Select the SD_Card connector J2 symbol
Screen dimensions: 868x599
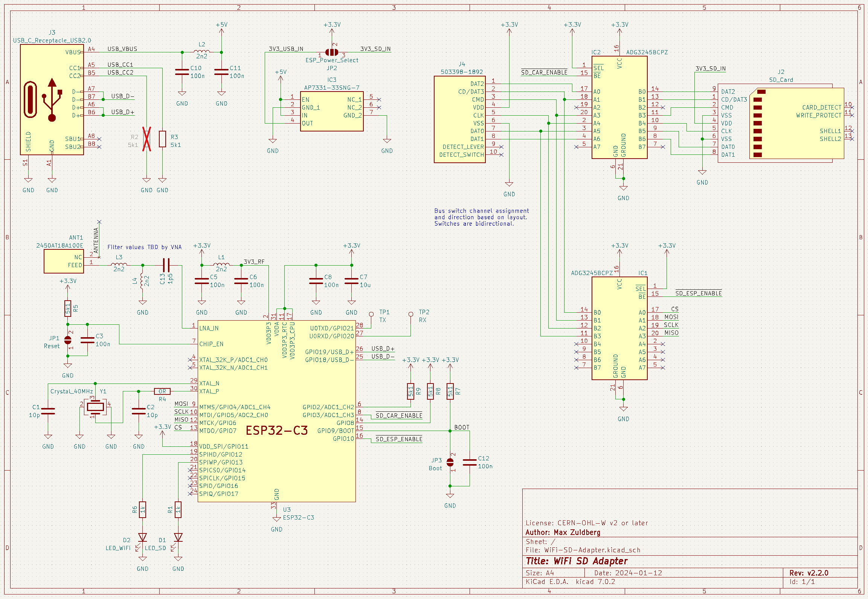point(781,123)
